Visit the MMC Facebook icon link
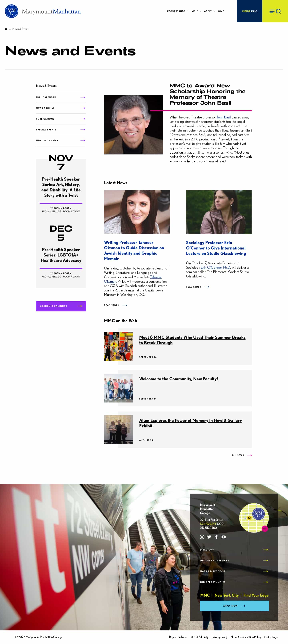288x644 pixels. (216, 537)
